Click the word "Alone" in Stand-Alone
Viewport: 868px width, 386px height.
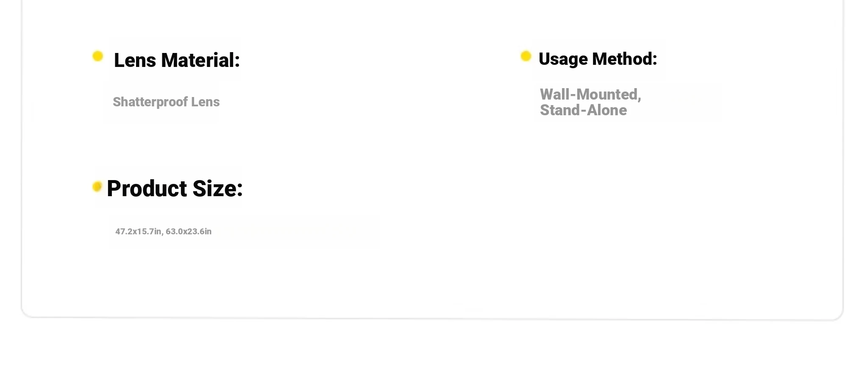click(x=607, y=110)
